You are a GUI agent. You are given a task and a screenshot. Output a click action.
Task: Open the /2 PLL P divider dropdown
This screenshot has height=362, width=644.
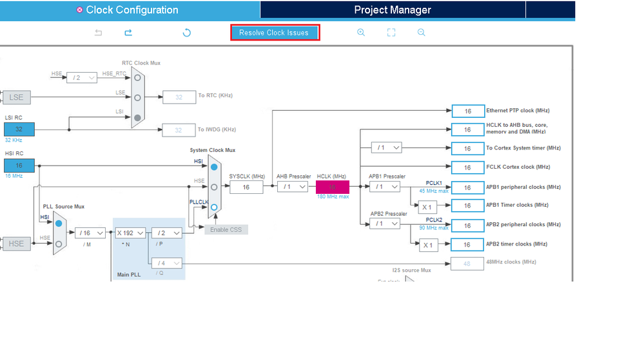coord(167,233)
